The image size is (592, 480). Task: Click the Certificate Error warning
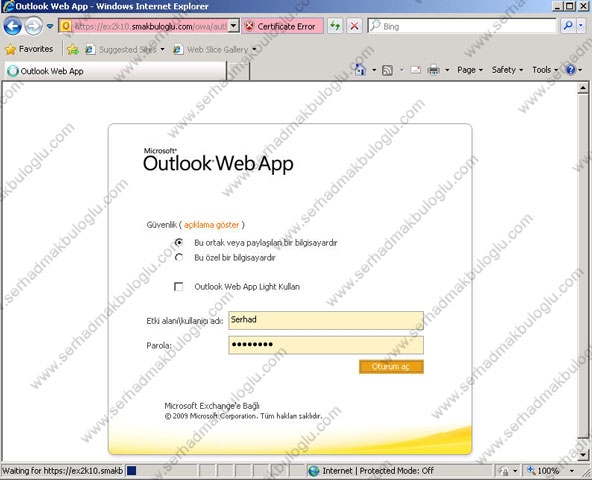coord(282,26)
